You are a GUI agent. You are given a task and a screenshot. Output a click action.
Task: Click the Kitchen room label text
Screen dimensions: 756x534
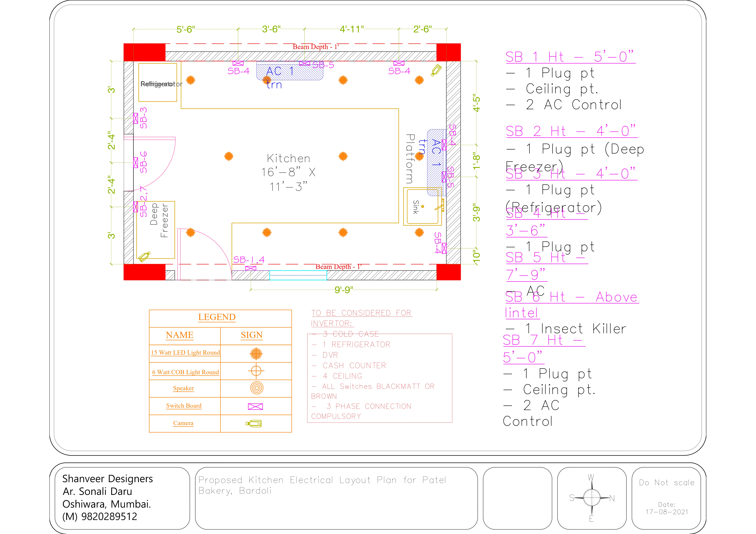289,159
